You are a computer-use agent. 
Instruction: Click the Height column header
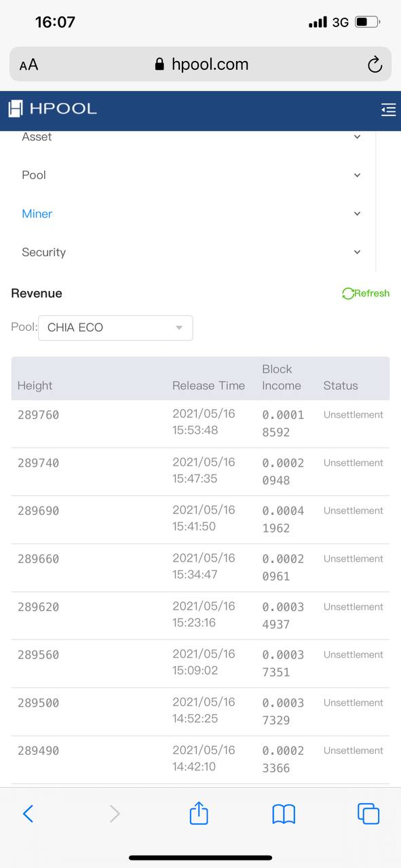click(x=35, y=385)
